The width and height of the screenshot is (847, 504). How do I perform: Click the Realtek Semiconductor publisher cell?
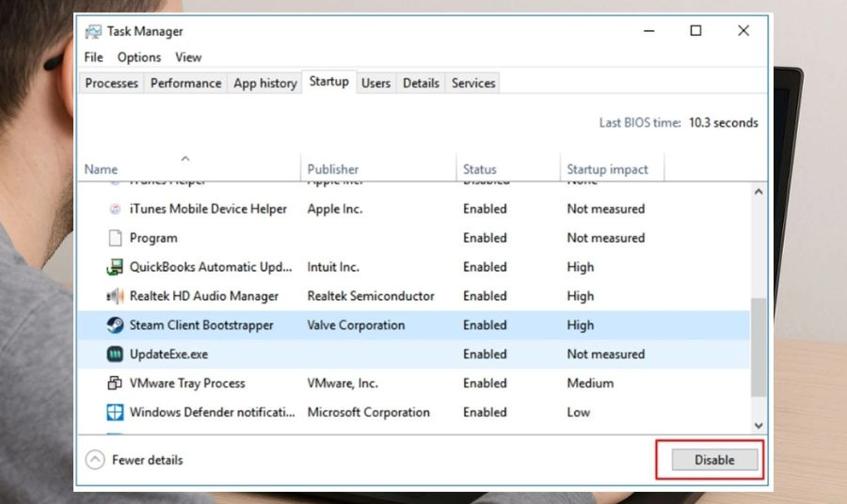click(371, 295)
